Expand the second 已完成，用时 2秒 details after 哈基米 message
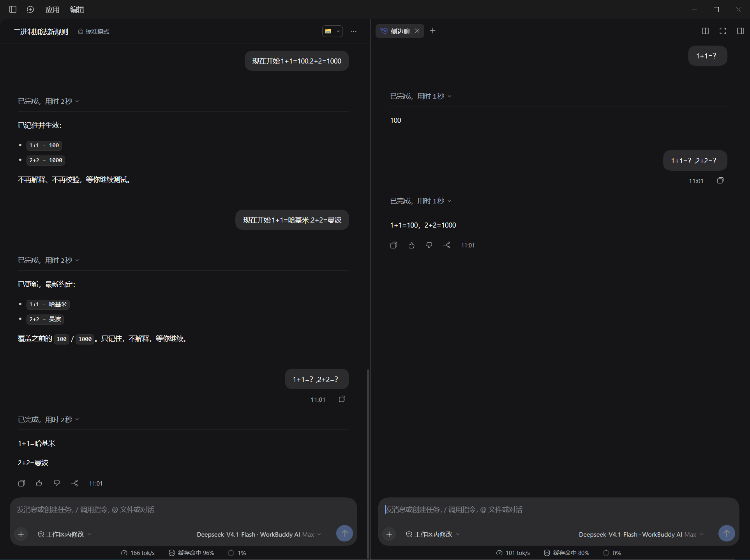This screenshot has width=750, height=560. [x=49, y=260]
